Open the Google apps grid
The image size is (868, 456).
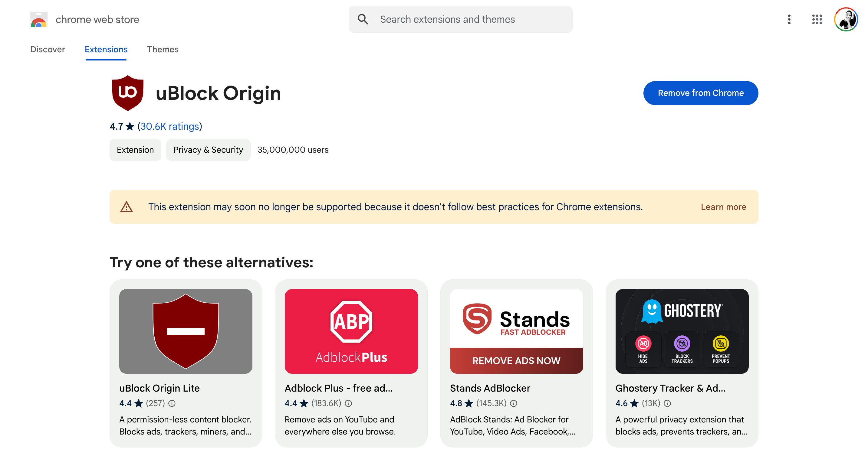pyautogui.click(x=817, y=19)
